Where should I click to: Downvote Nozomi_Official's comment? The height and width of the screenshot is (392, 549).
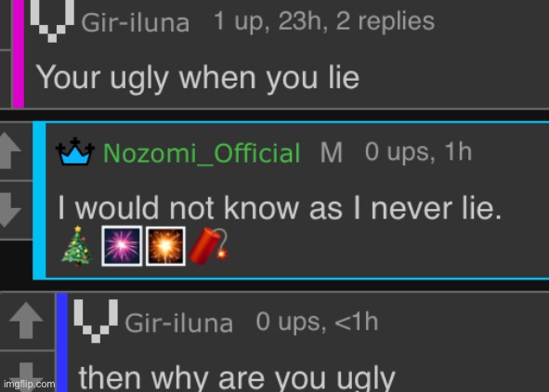[x=10, y=209]
